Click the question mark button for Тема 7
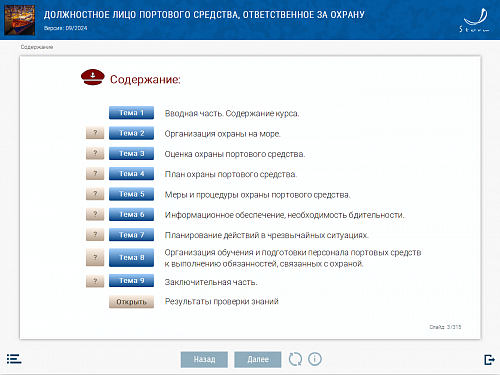The image size is (500, 375). tap(95, 235)
